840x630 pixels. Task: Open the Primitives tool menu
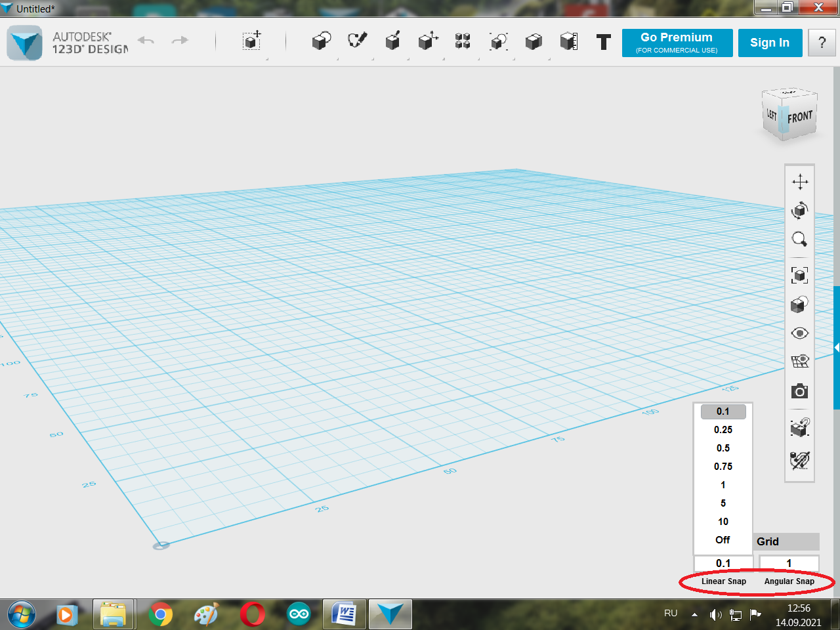point(321,41)
